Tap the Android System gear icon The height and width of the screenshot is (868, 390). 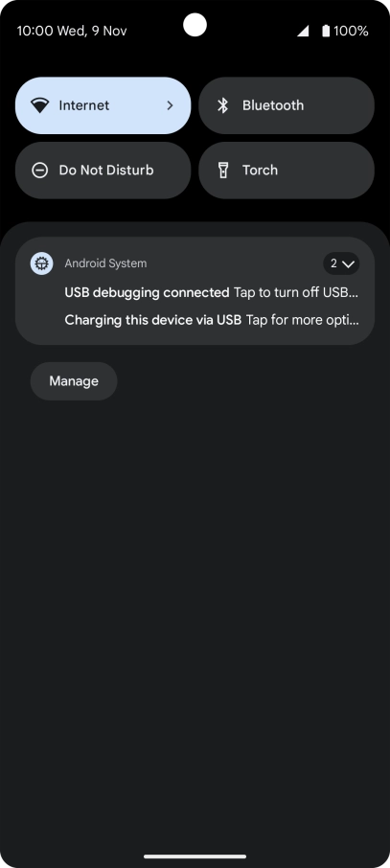41,263
